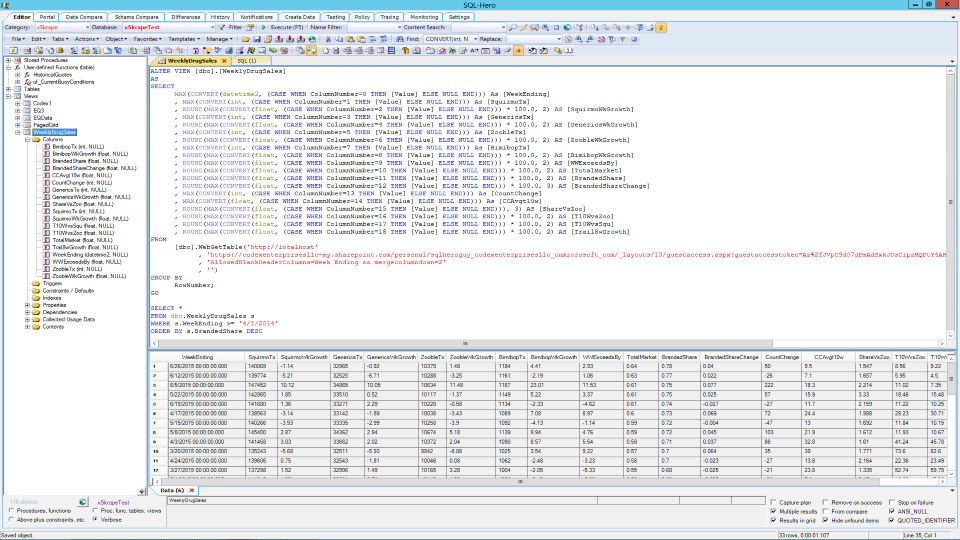Click the BrandedShare column header in grid
The width and height of the screenshot is (960, 540).
pos(679,357)
